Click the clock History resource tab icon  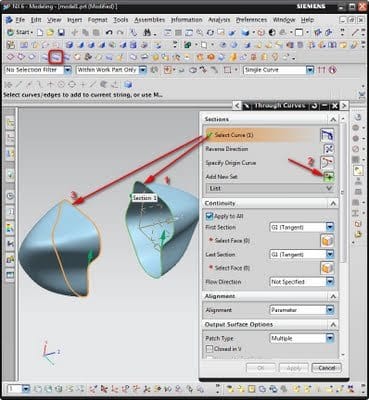coord(10,196)
